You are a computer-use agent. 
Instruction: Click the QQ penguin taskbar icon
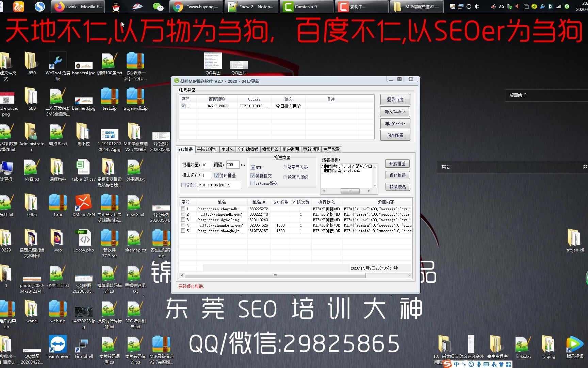tap(116, 6)
